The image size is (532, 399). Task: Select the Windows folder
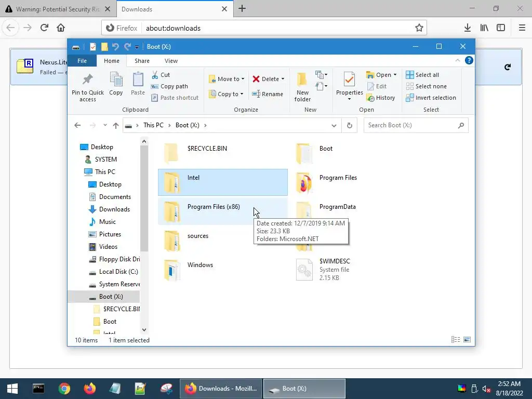pyautogui.click(x=223, y=270)
